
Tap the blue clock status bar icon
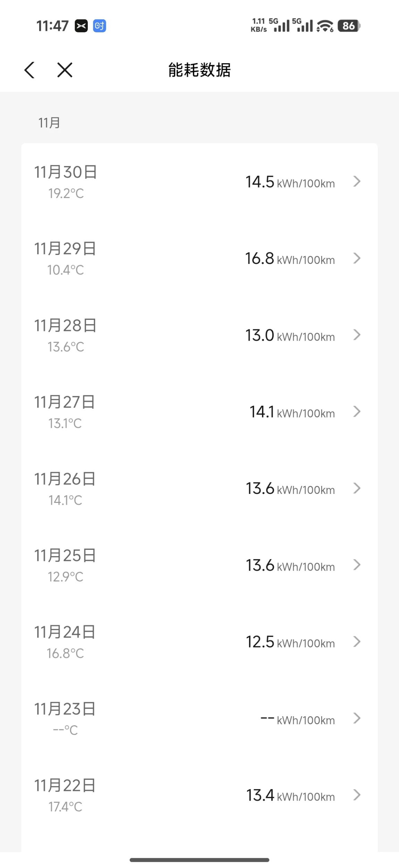(x=100, y=26)
